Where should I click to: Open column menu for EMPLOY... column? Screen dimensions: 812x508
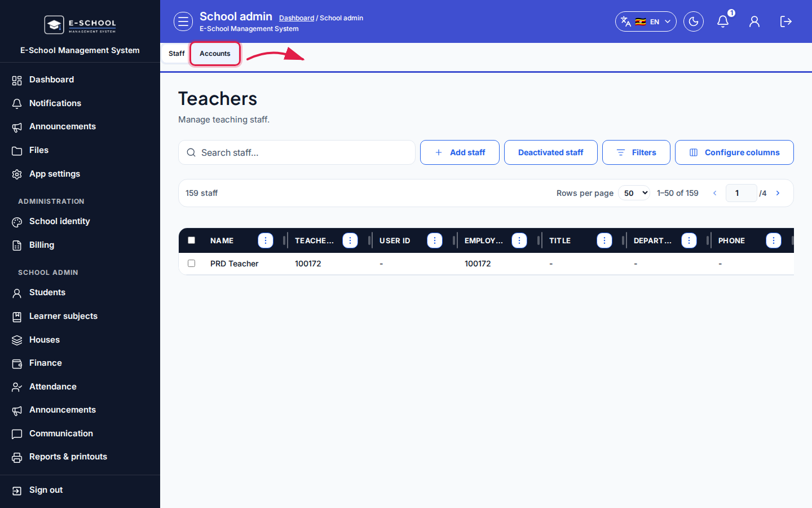point(519,240)
